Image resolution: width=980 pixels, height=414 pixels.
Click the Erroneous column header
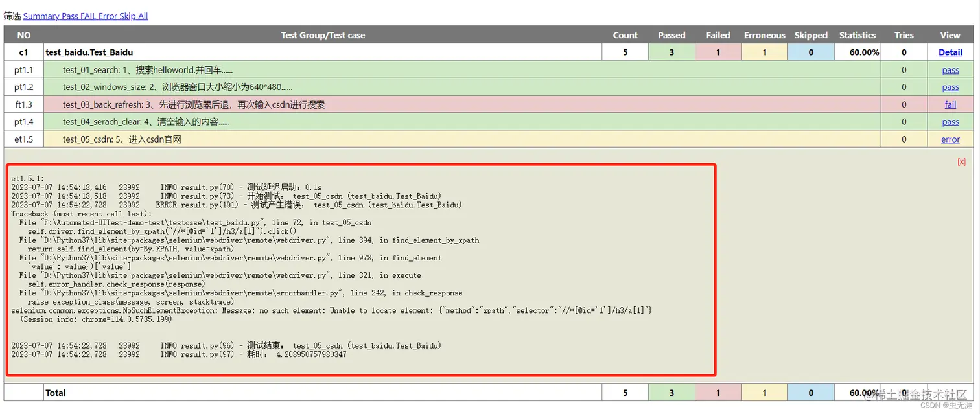[x=764, y=35]
